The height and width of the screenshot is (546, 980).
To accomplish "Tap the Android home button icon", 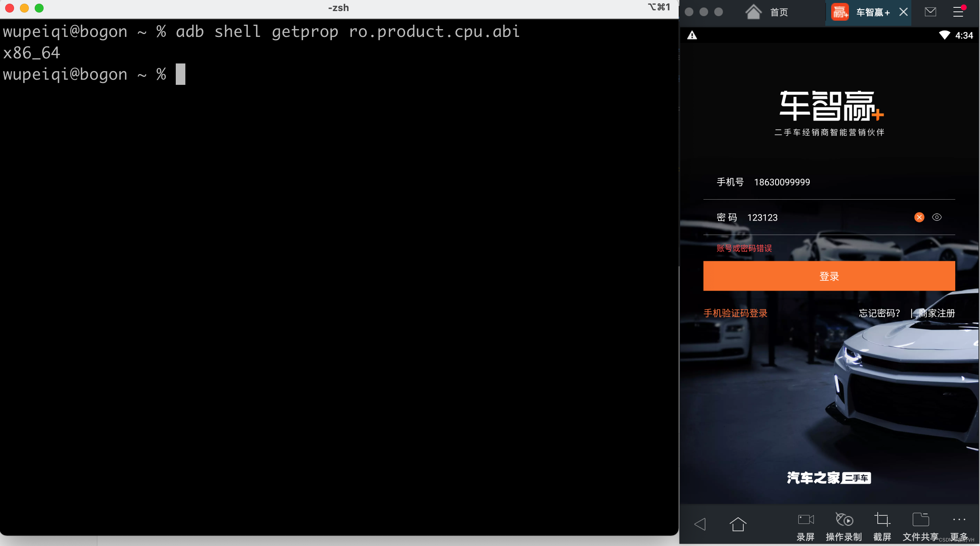I will [x=738, y=524].
